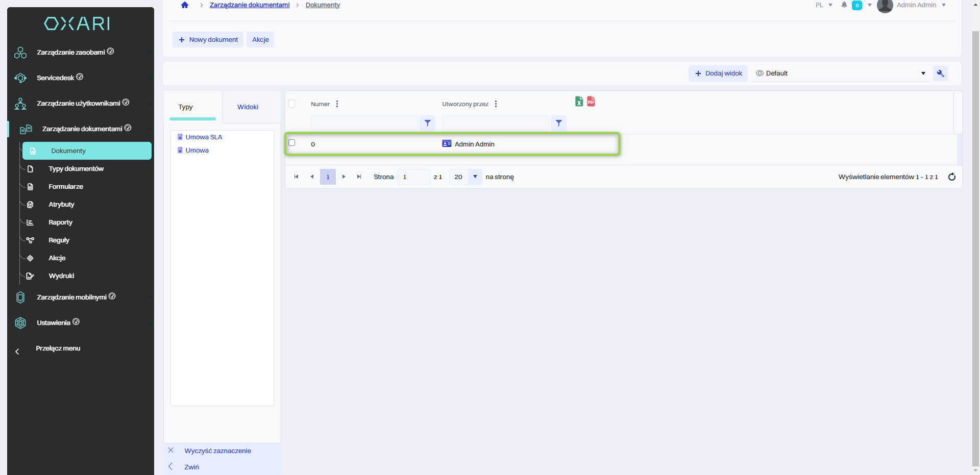Apply filter on Numer column
This screenshot has width=980, height=475.
click(x=427, y=123)
